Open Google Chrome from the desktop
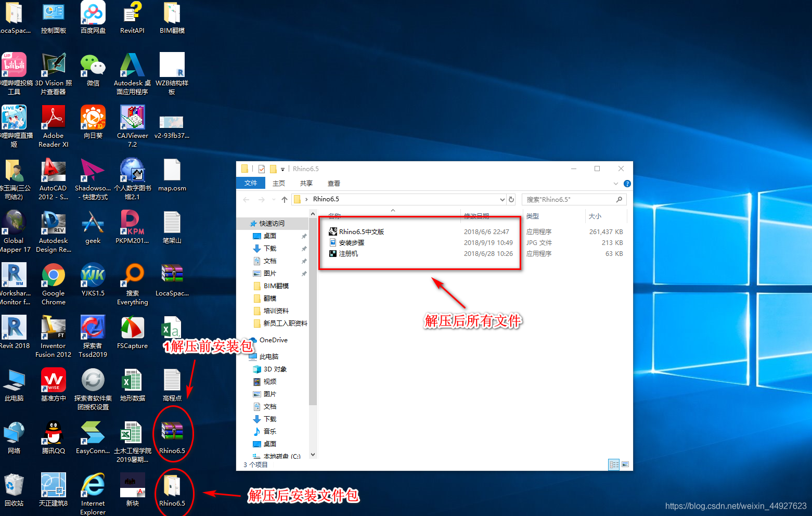The height and width of the screenshot is (516, 812). 54,284
